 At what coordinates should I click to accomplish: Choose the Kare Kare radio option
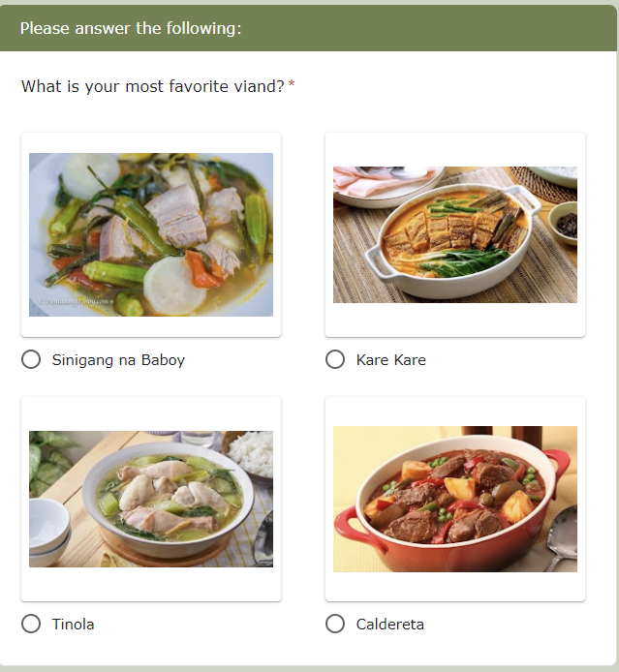click(x=335, y=360)
